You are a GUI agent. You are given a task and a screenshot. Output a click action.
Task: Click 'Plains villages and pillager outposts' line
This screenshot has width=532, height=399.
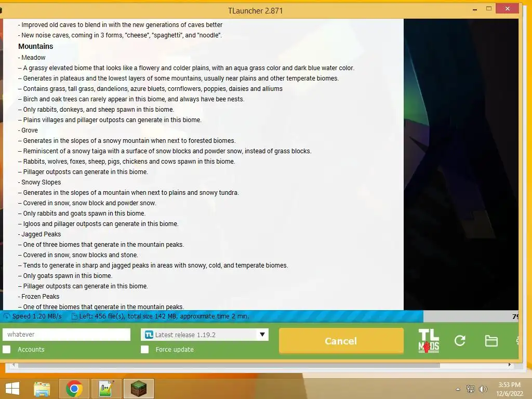110,120
